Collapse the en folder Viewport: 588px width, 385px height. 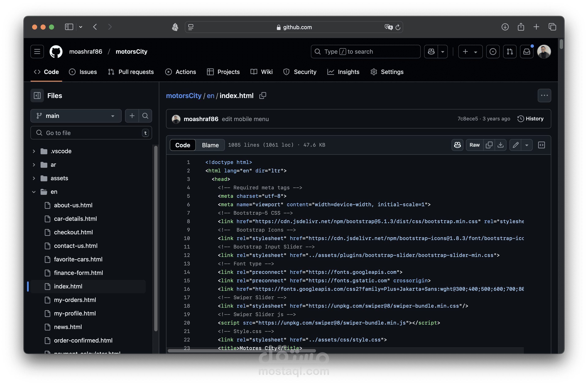(34, 192)
